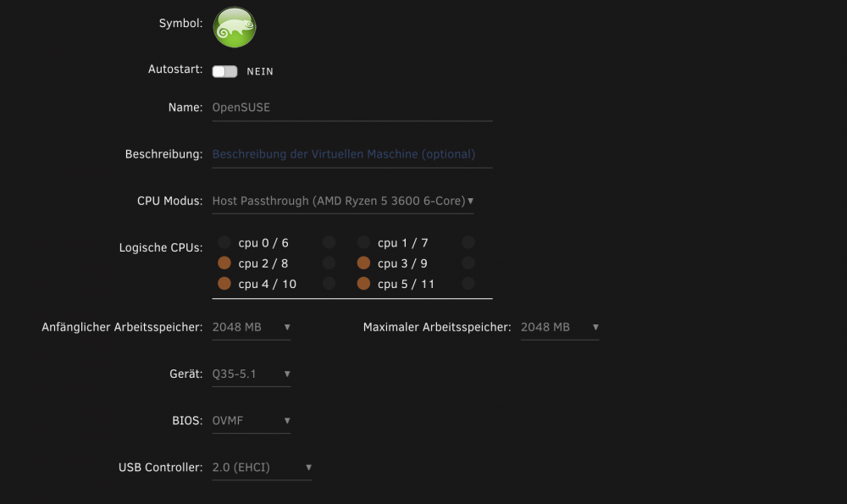Click the Name field containing OpenSUSE
847x504 pixels.
click(x=352, y=108)
